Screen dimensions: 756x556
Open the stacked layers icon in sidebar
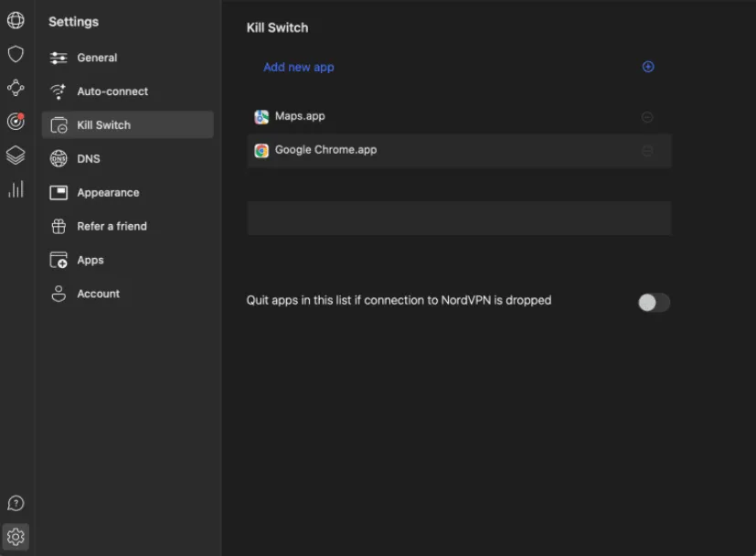pyautogui.click(x=16, y=155)
